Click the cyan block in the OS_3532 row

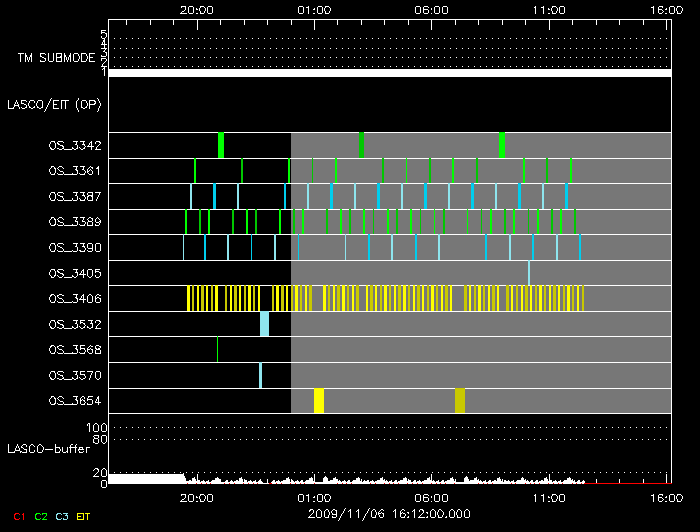click(265, 324)
